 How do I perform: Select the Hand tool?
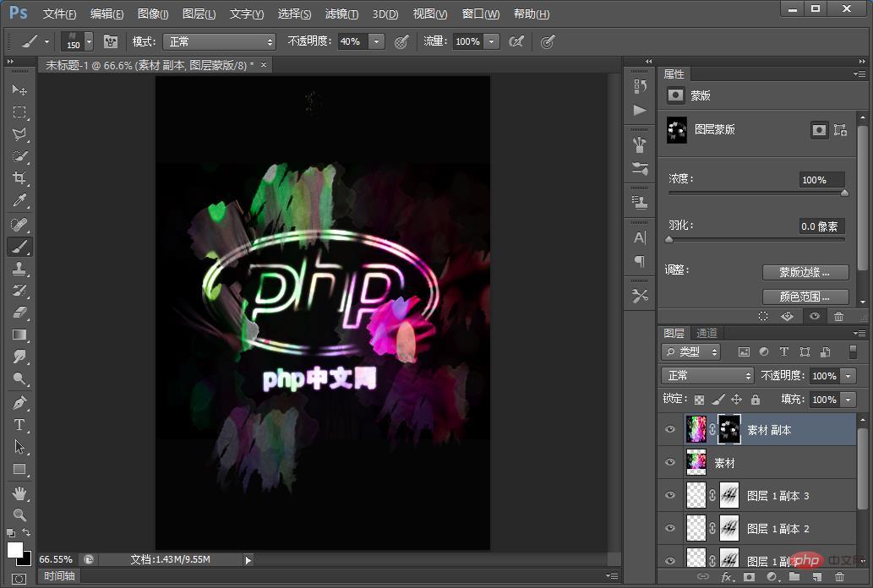coord(19,493)
